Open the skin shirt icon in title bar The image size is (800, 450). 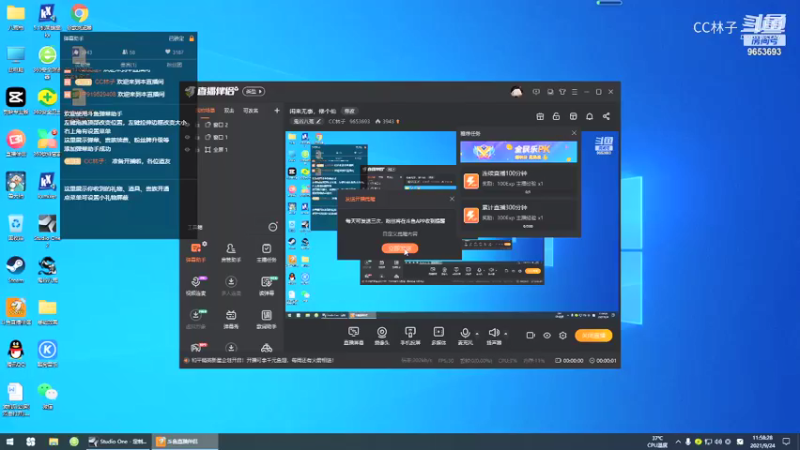(562, 92)
